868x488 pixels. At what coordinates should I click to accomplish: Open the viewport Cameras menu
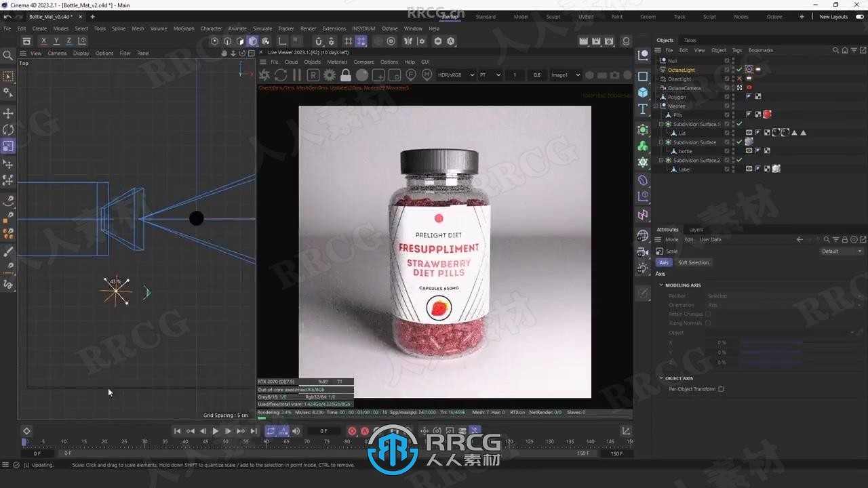click(x=57, y=54)
